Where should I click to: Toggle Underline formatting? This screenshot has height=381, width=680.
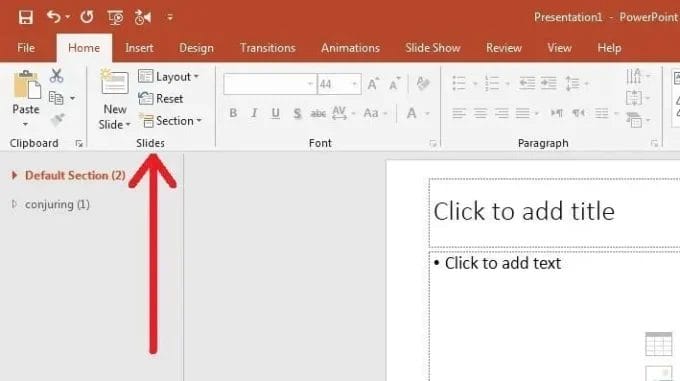pos(275,113)
